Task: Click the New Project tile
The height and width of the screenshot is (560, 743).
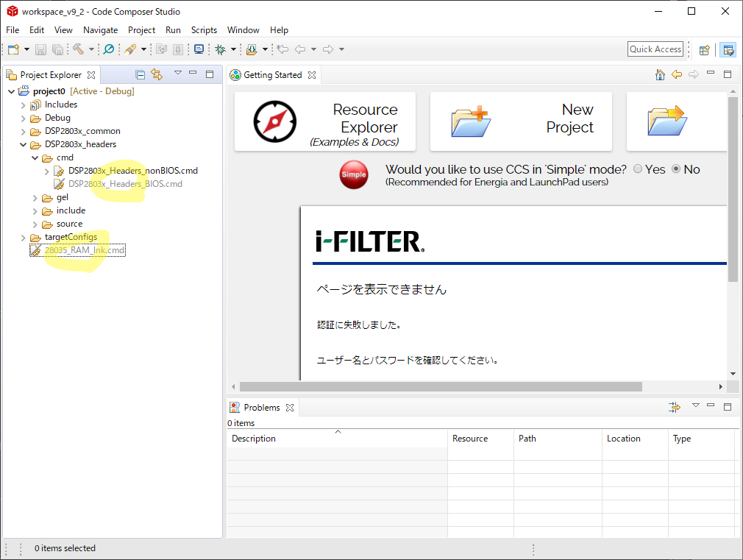Action: [521, 121]
